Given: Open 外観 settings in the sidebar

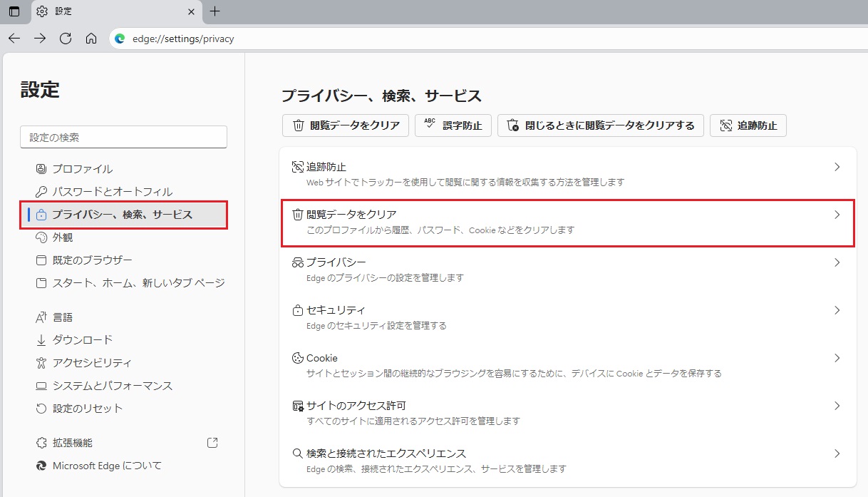Looking at the screenshot, I should [62, 237].
